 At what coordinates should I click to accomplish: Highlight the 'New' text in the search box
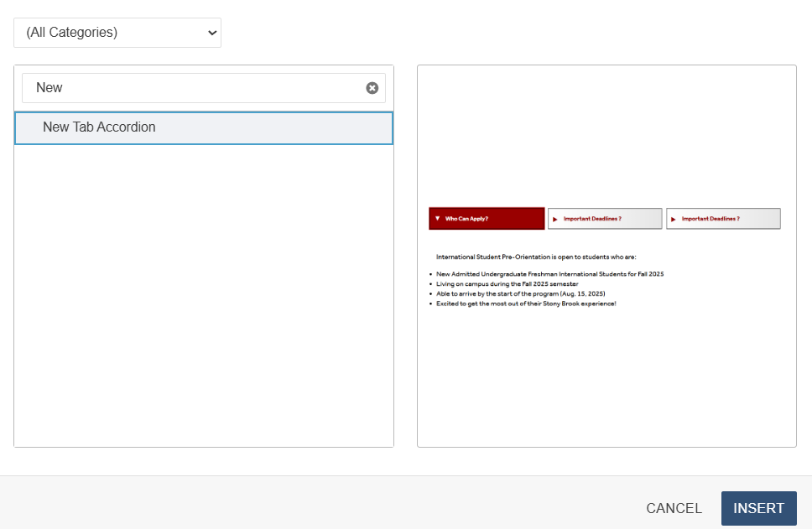[49, 88]
